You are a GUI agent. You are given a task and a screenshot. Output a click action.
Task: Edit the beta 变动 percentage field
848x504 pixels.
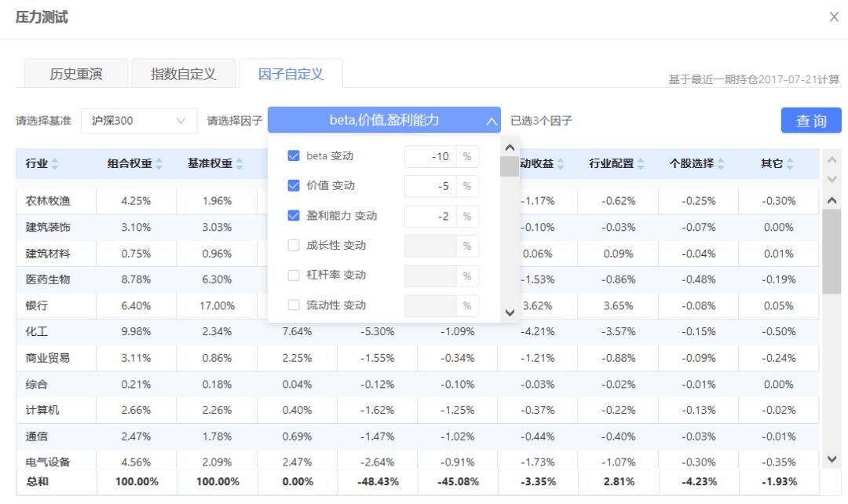tap(430, 156)
